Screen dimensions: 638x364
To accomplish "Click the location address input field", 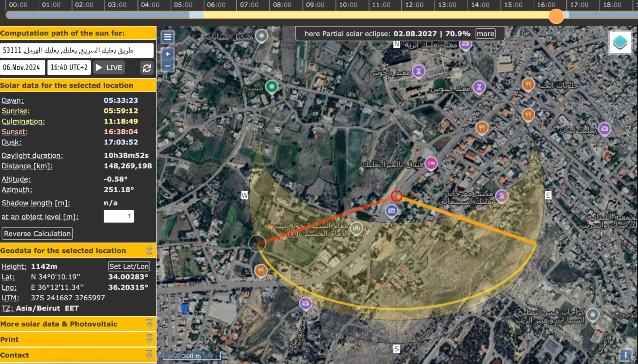I will coord(77,50).
